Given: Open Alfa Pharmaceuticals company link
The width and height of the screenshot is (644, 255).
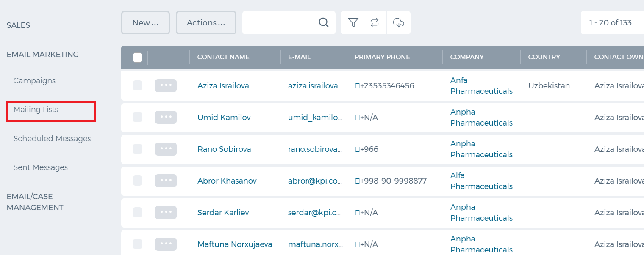Looking at the screenshot, I should [481, 181].
